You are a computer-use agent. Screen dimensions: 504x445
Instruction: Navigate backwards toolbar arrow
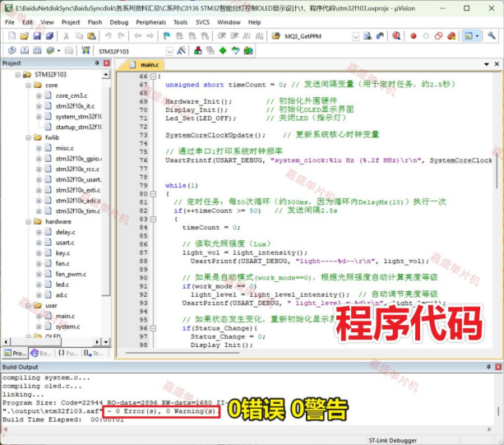[138, 35]
